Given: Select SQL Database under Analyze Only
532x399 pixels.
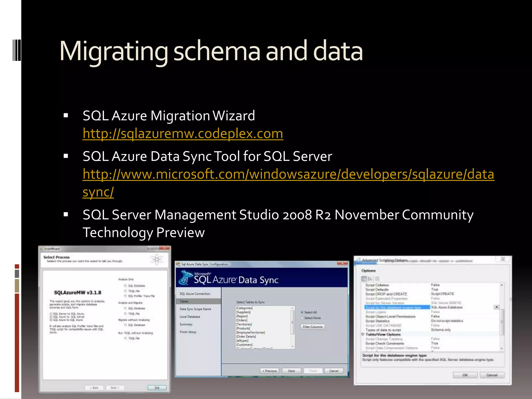Looking at the screenshot, I should (134, 286).
